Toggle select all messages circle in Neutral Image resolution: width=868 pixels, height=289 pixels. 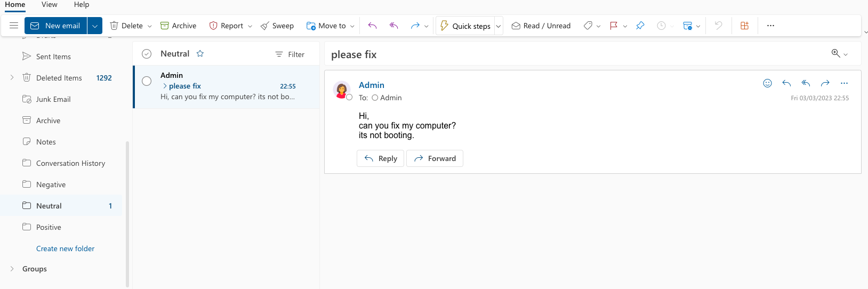point(147,54)
